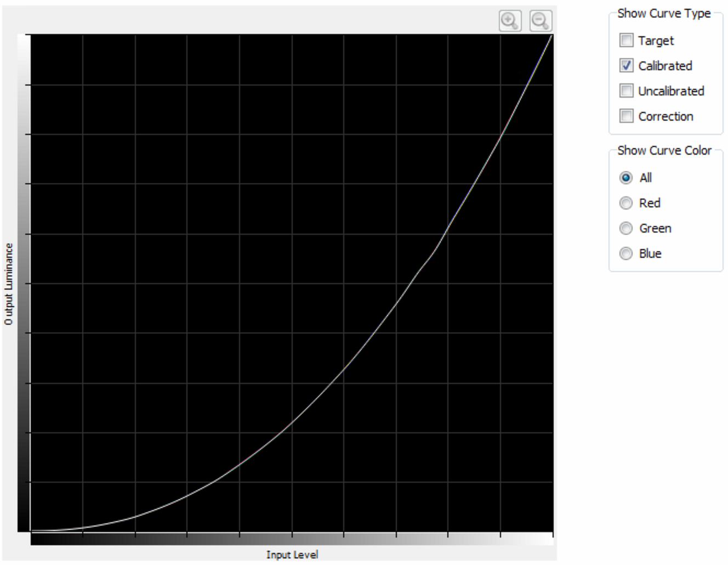Enable the Target curve checkbox
This screenshot has width=728, height=565.
[626, 41]
